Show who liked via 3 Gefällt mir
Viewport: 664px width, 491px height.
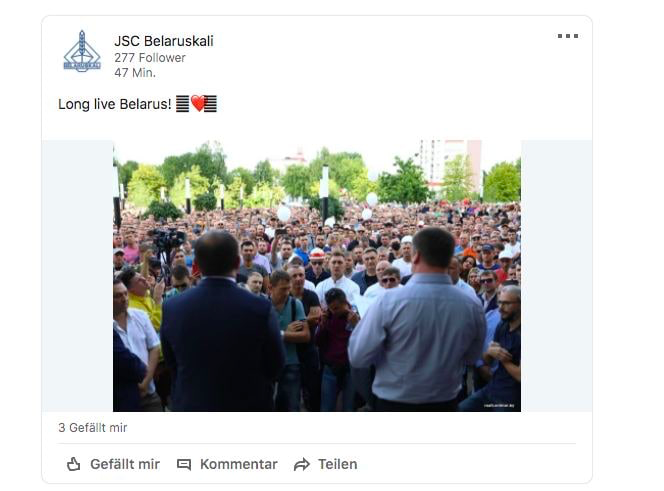click(93, 428)
